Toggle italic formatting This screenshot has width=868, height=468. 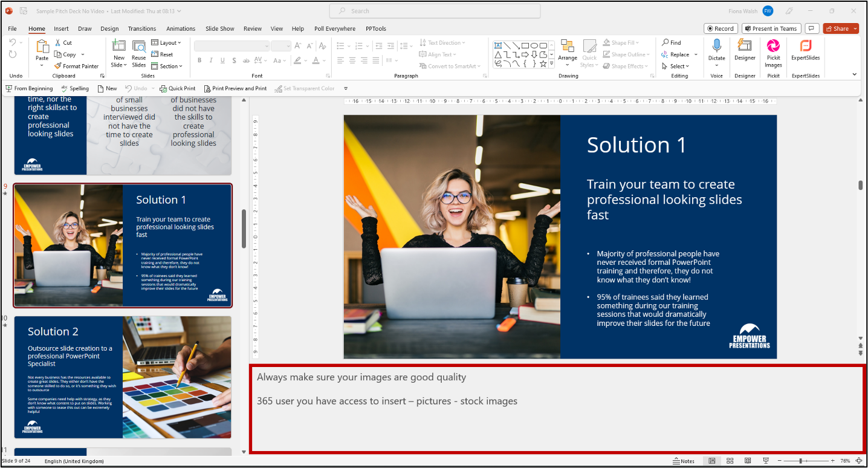pos(210,60)
